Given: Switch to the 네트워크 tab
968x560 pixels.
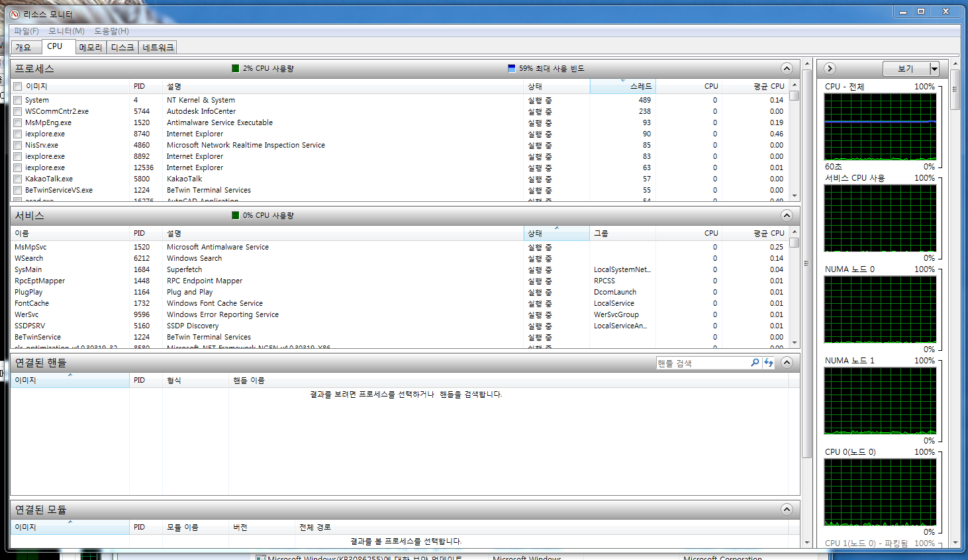Looking at the screenshot, I should (158, 48).
